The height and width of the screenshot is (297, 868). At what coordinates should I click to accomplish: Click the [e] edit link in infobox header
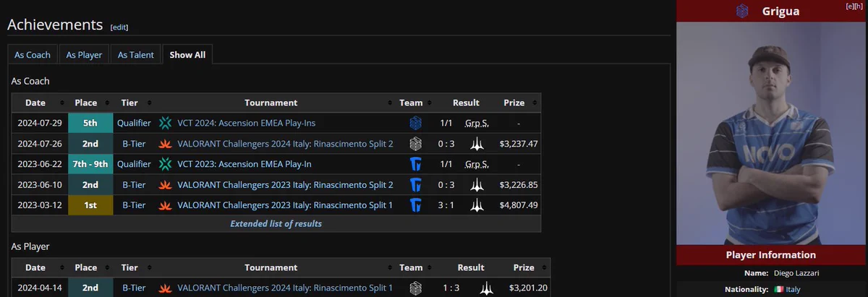tap(849, 6)
